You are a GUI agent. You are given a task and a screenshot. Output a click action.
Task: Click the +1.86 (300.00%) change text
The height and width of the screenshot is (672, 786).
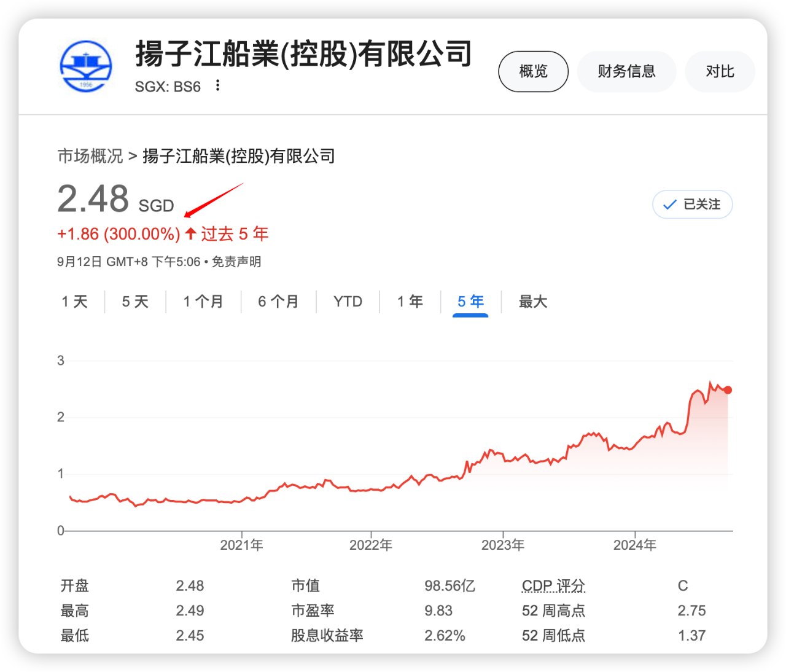click(119, 234)
